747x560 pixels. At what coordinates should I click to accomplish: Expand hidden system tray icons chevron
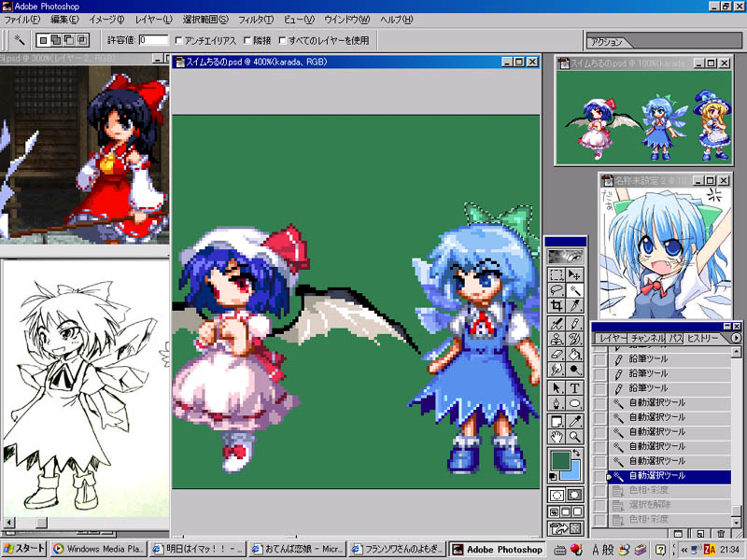[684, 550]
